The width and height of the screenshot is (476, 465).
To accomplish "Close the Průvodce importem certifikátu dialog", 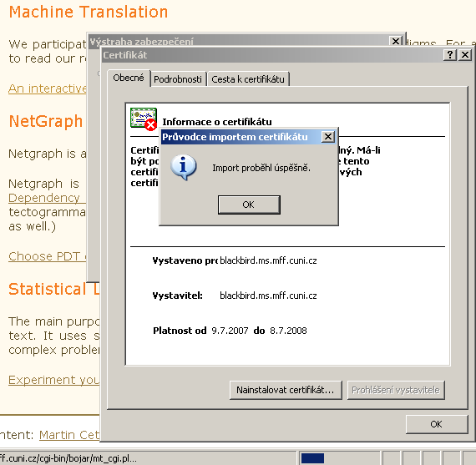I will tap(328, 137).
